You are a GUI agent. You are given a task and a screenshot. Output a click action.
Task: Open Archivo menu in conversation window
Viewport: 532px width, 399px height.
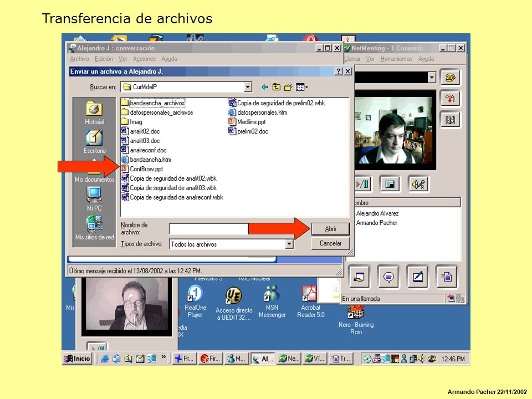[x=79, y=59]
